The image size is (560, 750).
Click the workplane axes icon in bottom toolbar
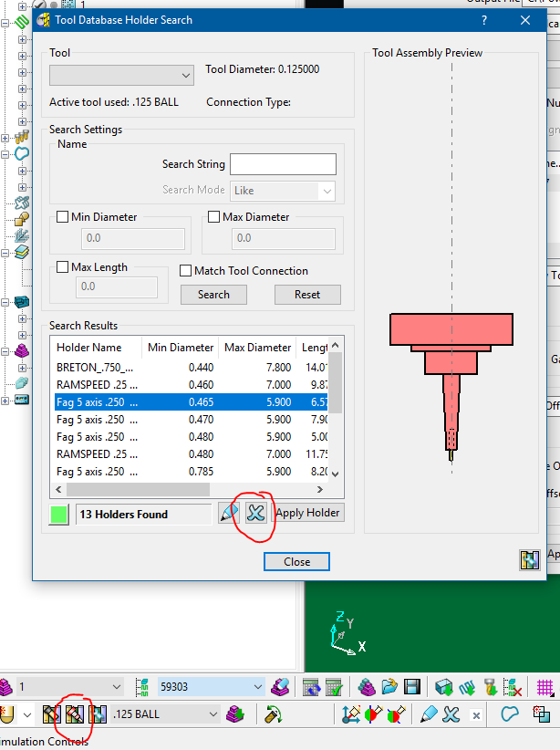point(351,714)
